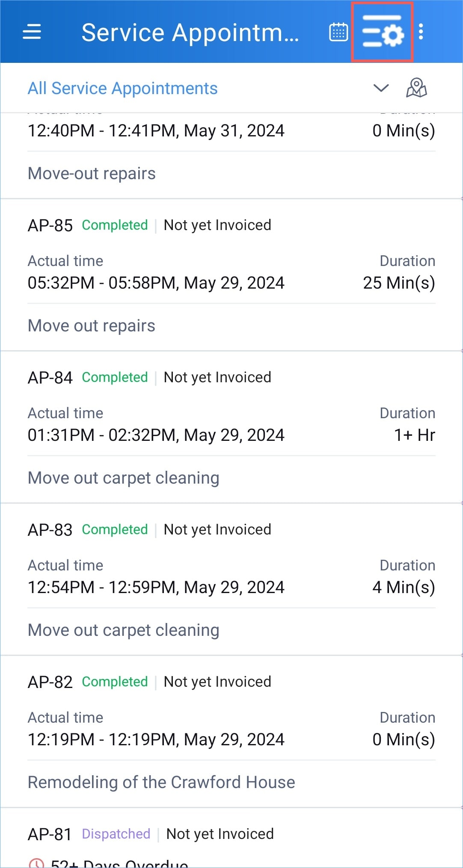Open the three-dot overflow menu

(x=421, y=32)
